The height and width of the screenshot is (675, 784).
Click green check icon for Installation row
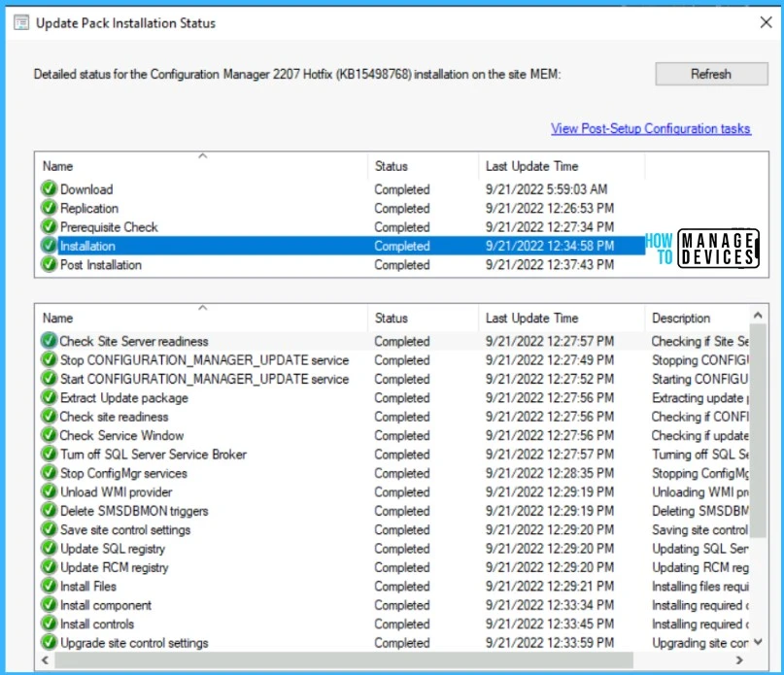49,246
